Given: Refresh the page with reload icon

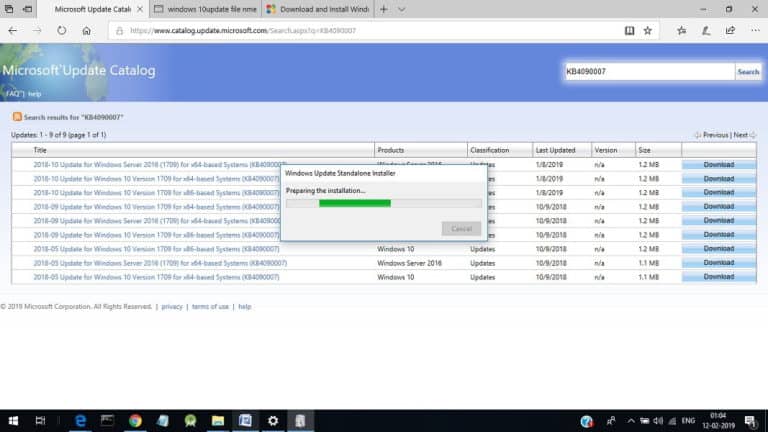Looking at the screenshot, I should click(61, 30).
